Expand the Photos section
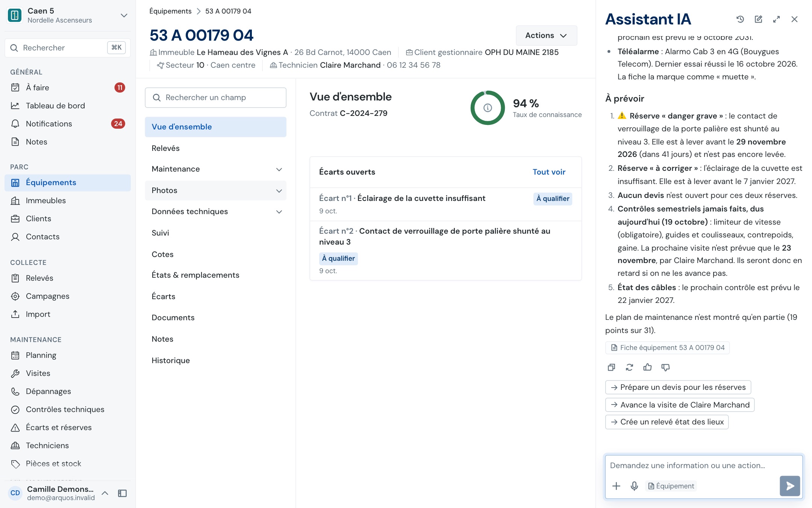Viewport: 812px width, 508px height. click(215, 190)
